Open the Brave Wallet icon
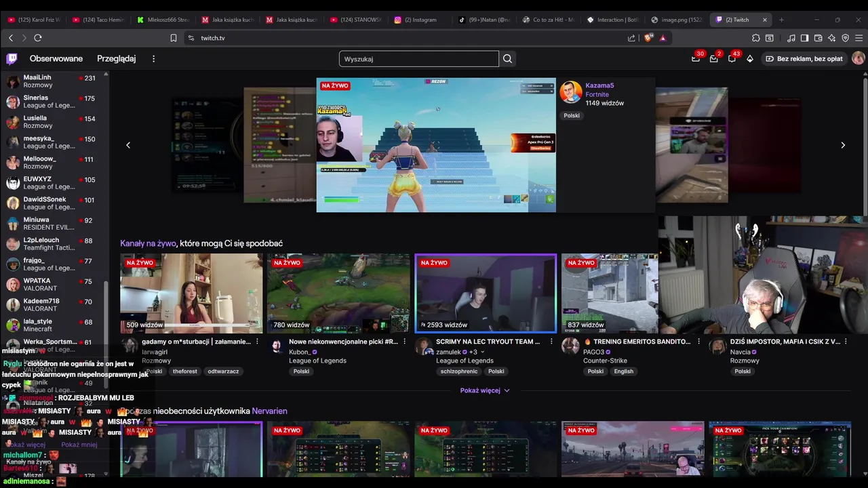The width and height of the screenshot is (868, 488). pyautogui.click(x=818, y=38)
